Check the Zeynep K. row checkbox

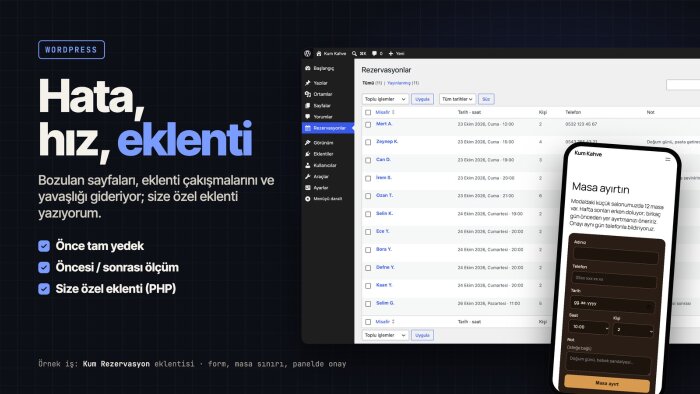pyautogui.click(x=368, y=142)
